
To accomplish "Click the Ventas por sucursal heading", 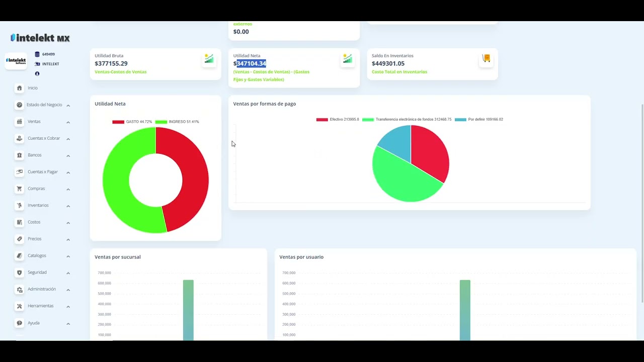I will click(118, 257).
